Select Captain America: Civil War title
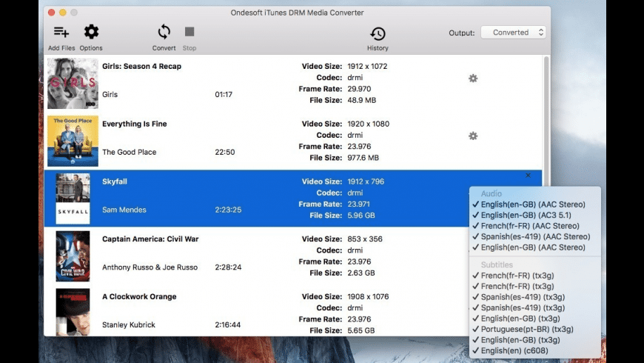This screenshot has width=644, height=363. pyautogui.click(x=150, y=239)
